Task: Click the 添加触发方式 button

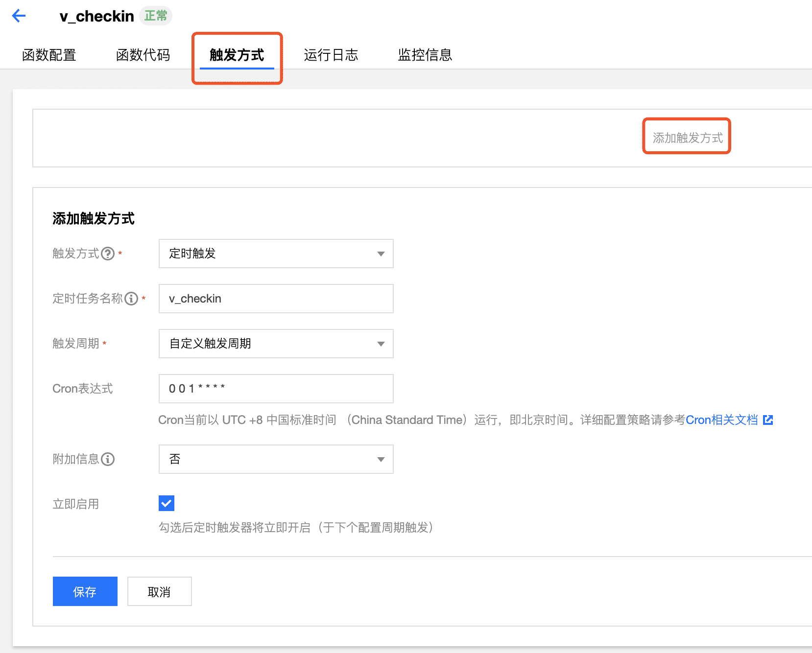Action: coord(687,138)
